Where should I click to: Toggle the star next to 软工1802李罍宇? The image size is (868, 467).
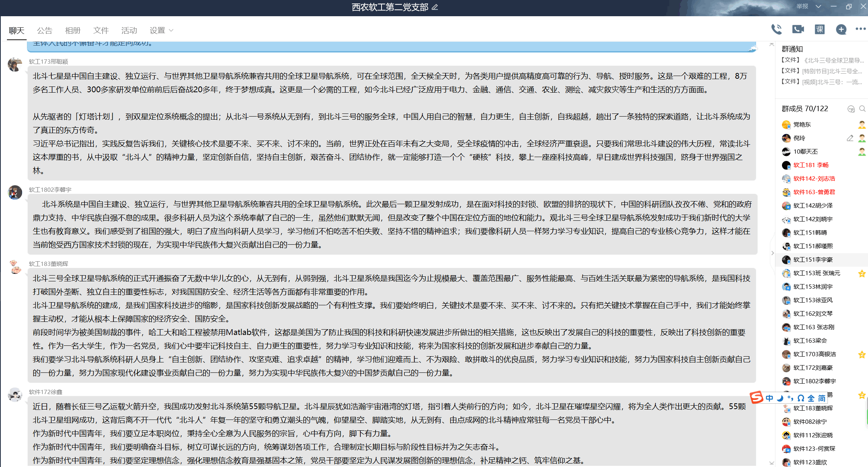click(x=862, y=381)
